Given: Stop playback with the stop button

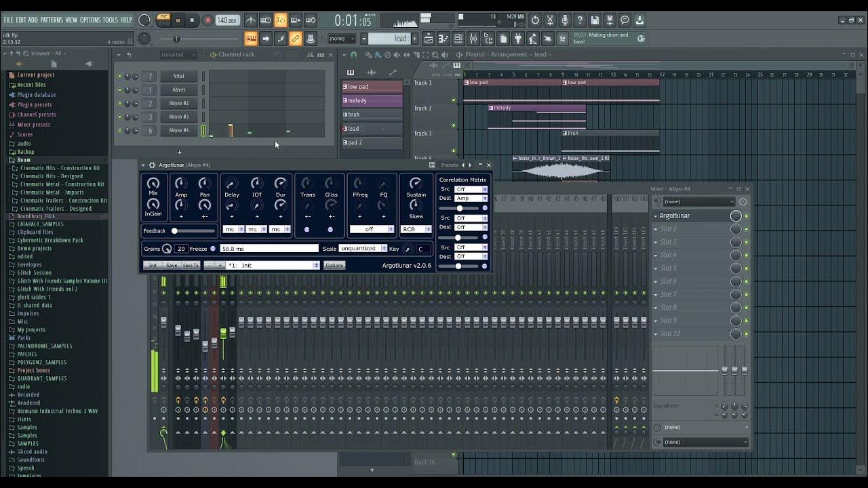Looking at the screenshot, I should coord(192,20).
